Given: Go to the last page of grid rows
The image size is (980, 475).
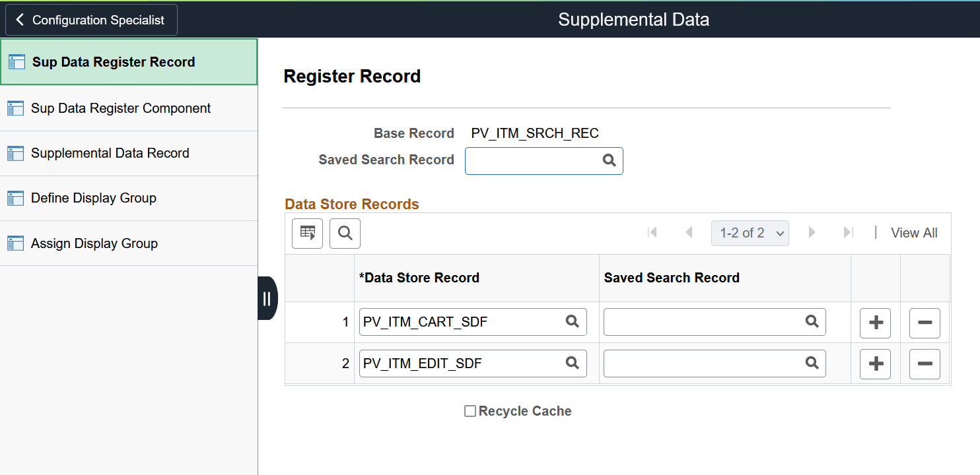Looking at the screenshot, I should [x=849, y=232].
